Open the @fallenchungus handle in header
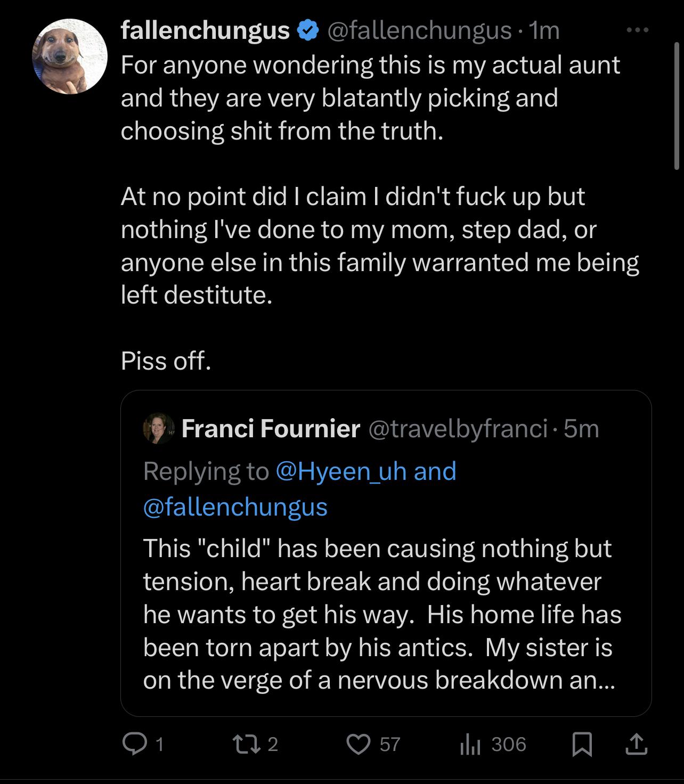 418,31
